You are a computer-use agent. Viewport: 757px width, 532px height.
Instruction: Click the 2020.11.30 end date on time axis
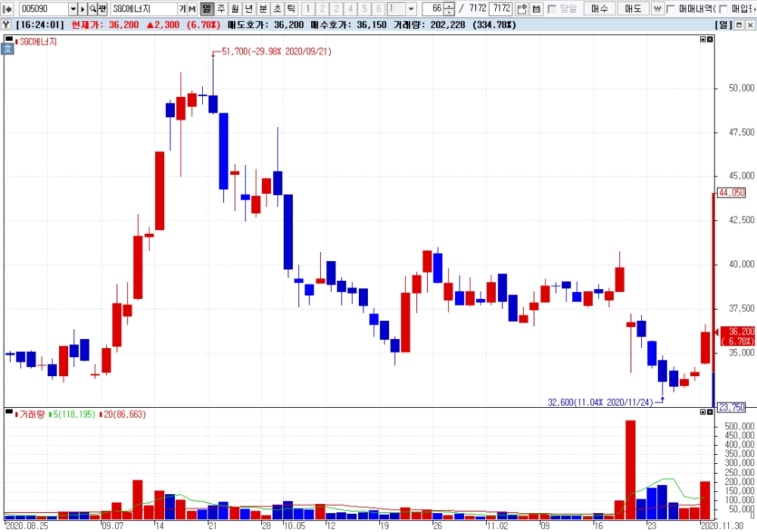(723, 526)
